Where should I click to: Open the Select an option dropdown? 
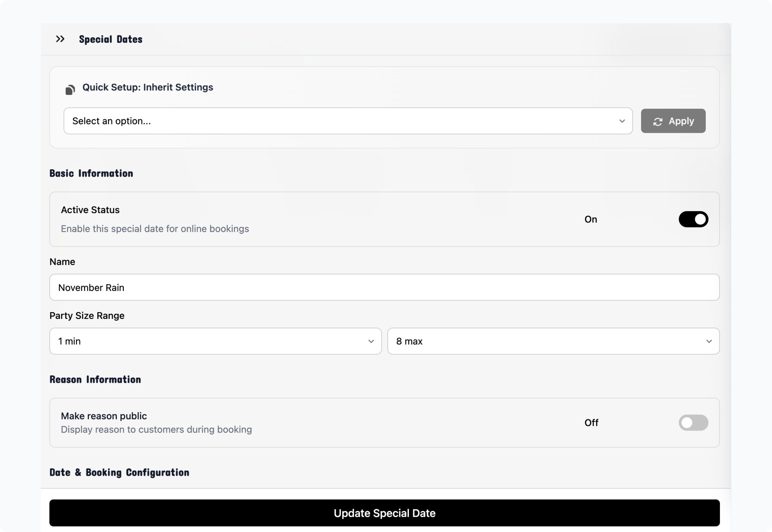pyautogui.click(x=348, y=121)
